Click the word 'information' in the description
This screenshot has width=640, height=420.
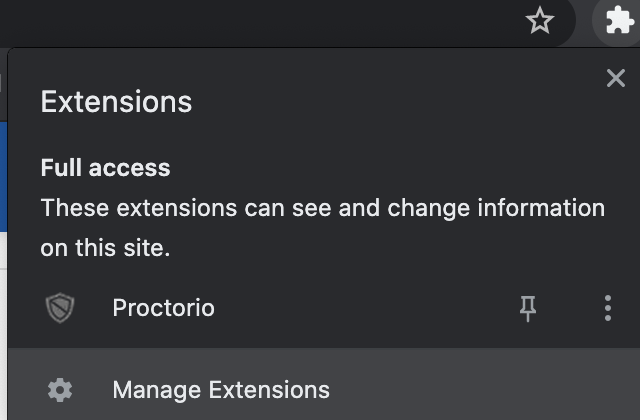pos(541,208)
